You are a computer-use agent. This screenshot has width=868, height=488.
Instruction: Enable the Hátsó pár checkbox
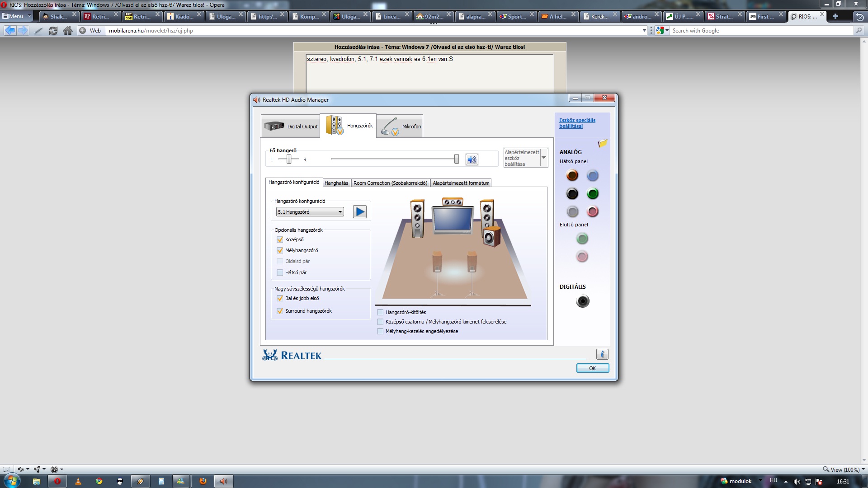tap(280, 272)
